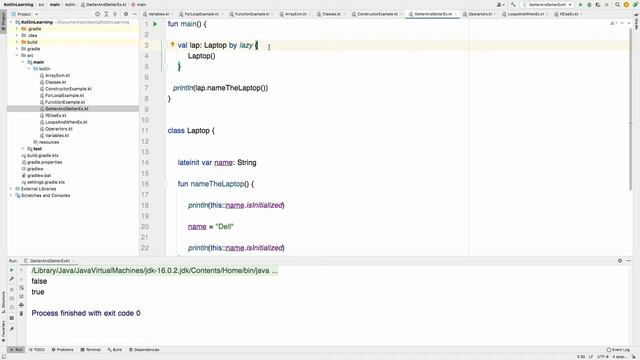Print the run console output
The image size is (640, 360).
tap(21, 305)
